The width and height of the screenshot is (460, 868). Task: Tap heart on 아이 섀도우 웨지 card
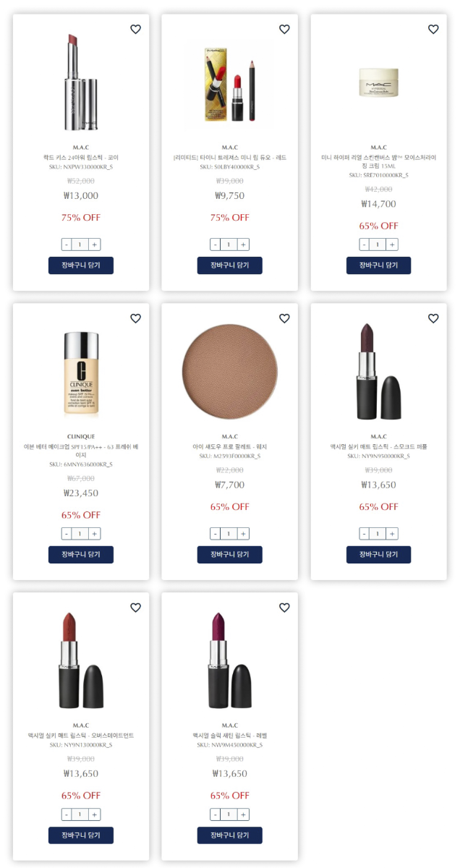point(284,318)
